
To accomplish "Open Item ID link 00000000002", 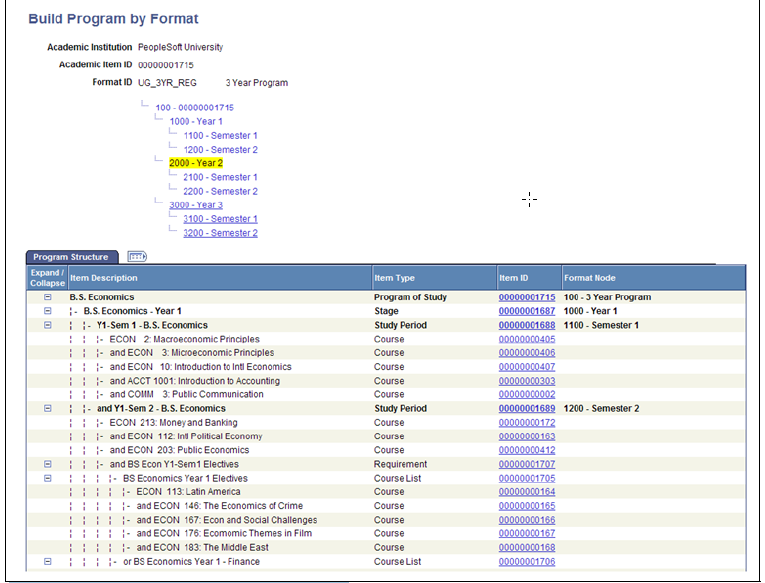I will [x=527, y=394].
